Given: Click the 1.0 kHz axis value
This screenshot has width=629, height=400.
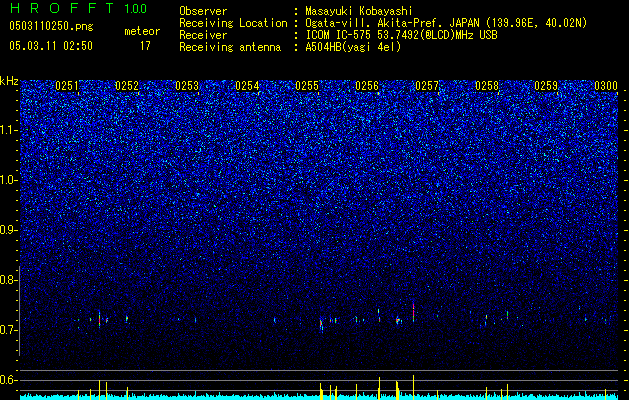Looking at the screenshot, I should tap(8, 180).
